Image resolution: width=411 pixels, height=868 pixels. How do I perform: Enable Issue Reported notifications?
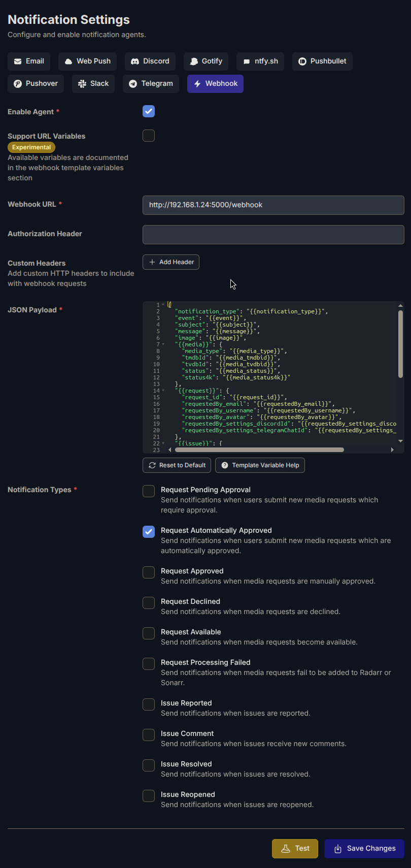click(x=149, y=704)
